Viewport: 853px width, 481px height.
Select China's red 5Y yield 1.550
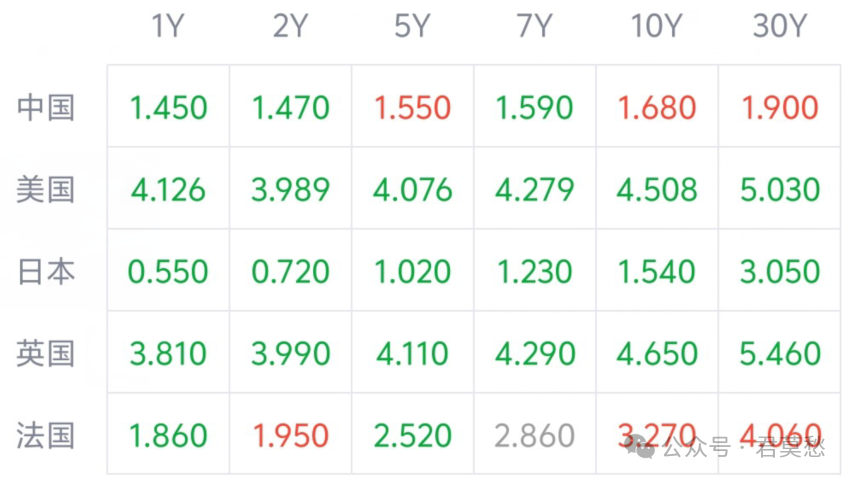(412, 107)
